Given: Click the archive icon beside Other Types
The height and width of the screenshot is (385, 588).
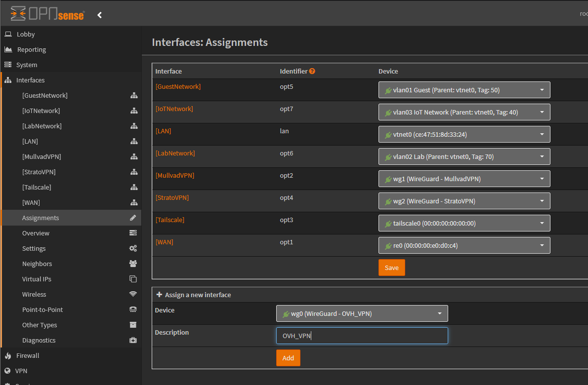Looking at the screenshot, I should pyautogui.click(x=133, y=325).
